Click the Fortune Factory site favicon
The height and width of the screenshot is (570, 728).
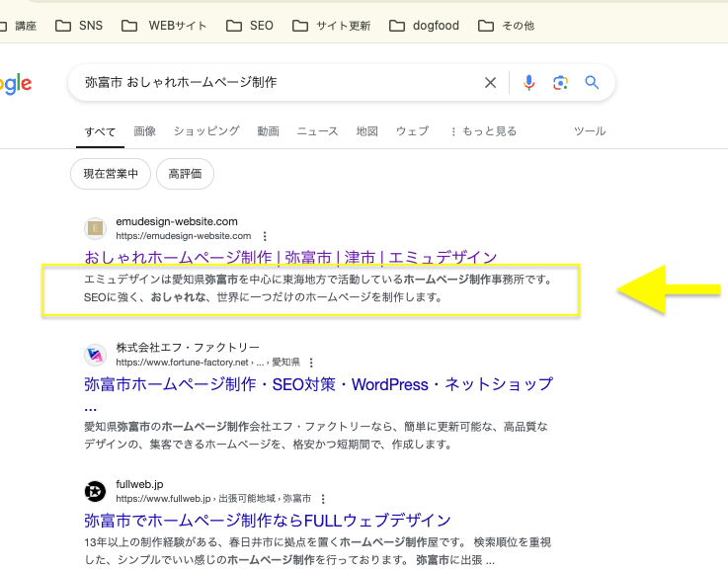(x=96, y=355)
